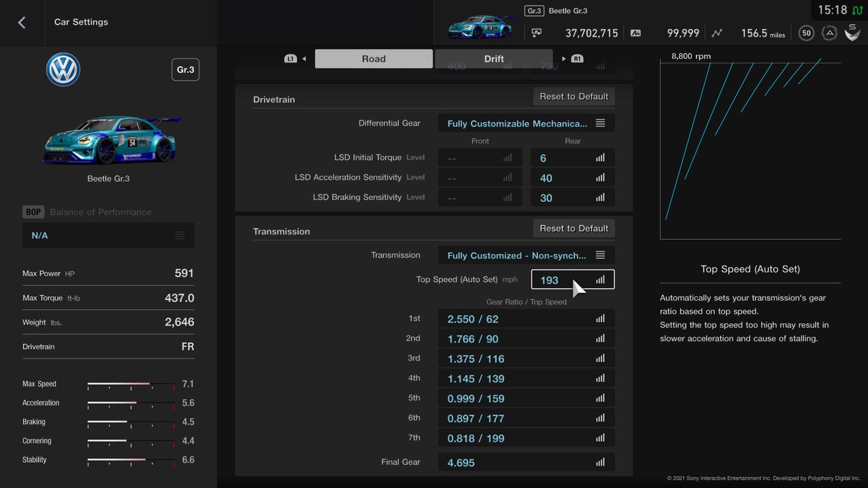868x488 pixels.
Task: Select the Braking rating 4.5 value
Action: (x=188, y=422)
